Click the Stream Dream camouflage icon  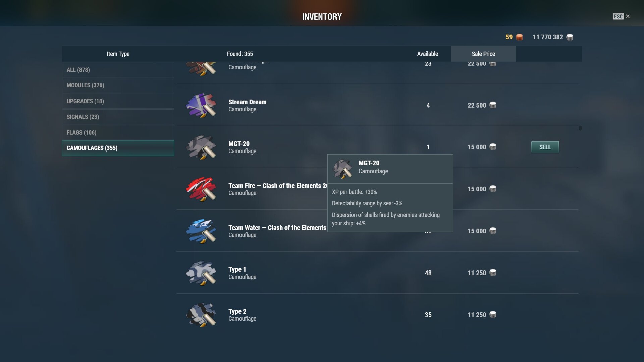click(201, 105)
